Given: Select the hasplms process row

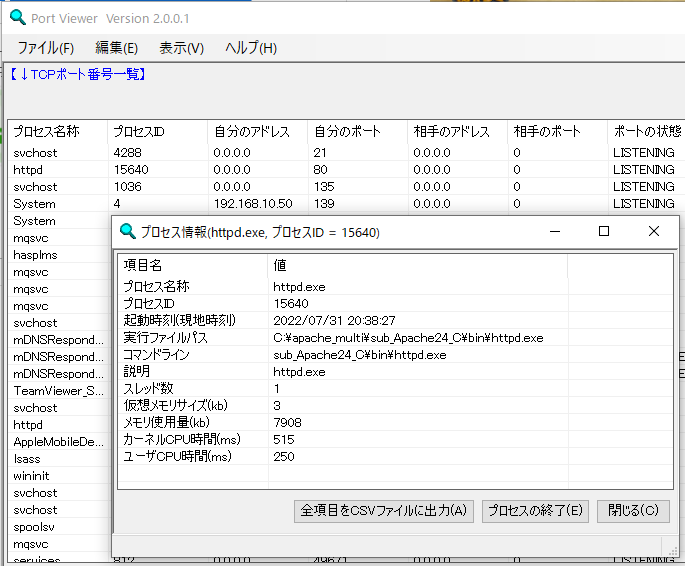Looking at the screenshot, I should [58, 255].
